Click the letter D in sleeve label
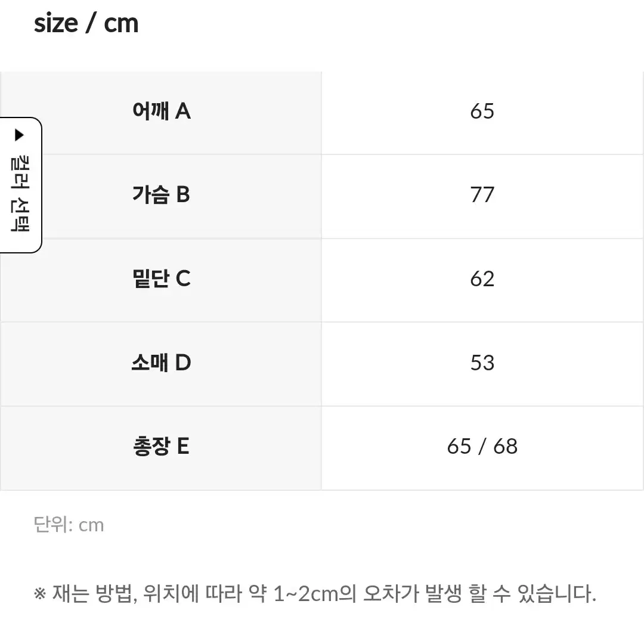 [183, 363]
